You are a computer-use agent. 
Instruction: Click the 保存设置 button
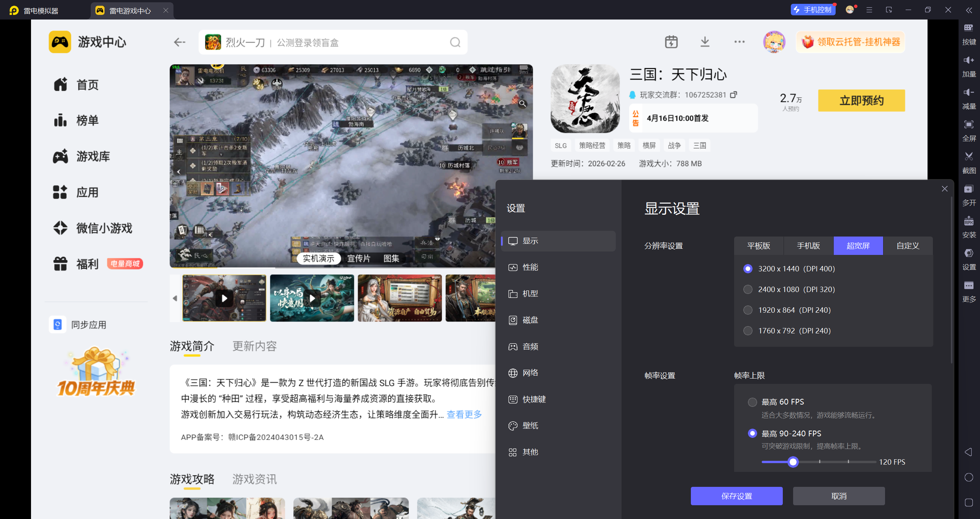coord(736,496)
